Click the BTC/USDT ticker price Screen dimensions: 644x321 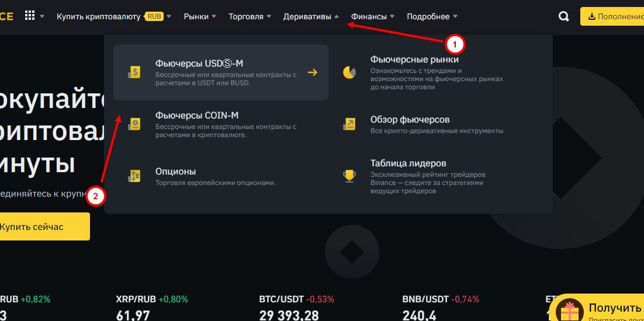[x=289, y=315]
